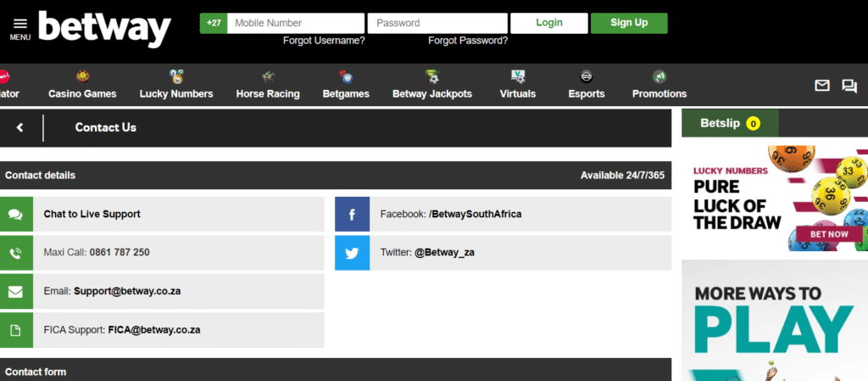Viewport: 868px width, 381px height.
Task: Click the Facebook icon tile
Action: tap(352, 214)
